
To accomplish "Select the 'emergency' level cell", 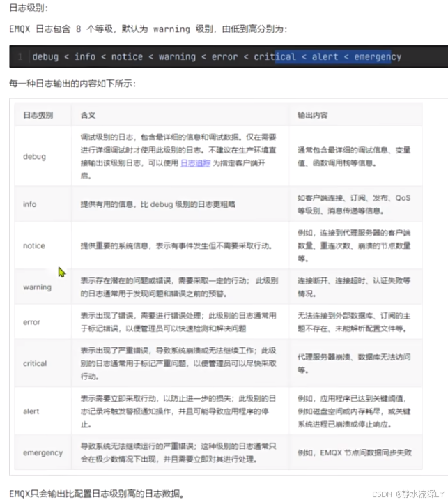I will click(43, 452).
